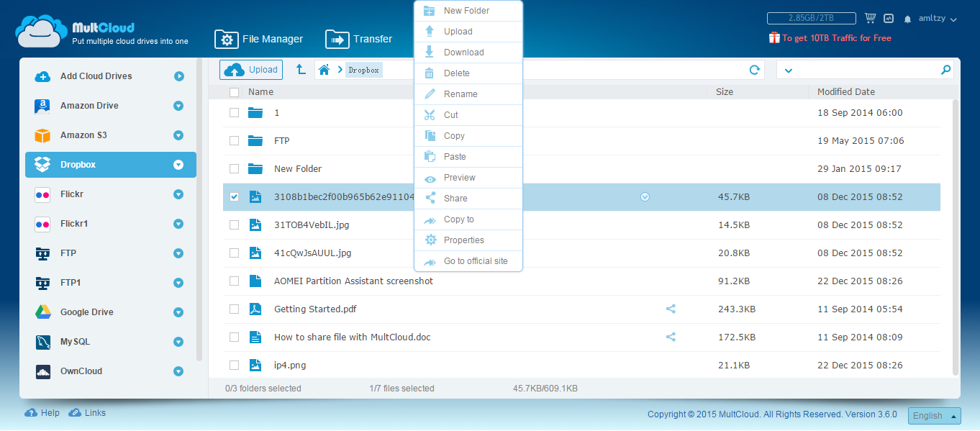Sort by Size column header
980x431 pixels.
725,92
